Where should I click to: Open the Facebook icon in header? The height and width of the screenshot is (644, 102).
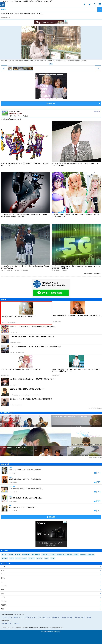click(x=85, y=4)
